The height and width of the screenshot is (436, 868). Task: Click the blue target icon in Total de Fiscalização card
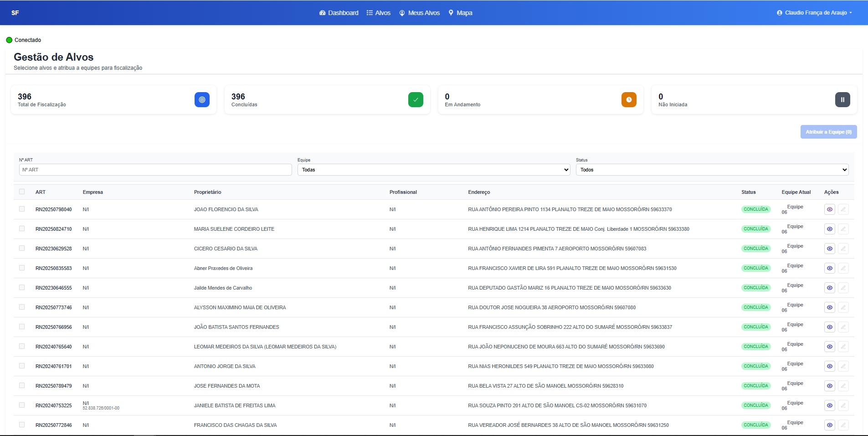(x=202, y=100)
